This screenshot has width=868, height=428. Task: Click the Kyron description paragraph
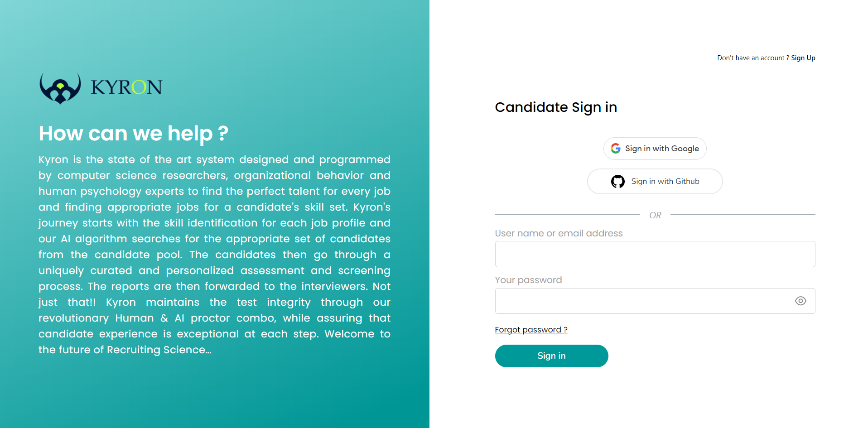coord(214,255)
